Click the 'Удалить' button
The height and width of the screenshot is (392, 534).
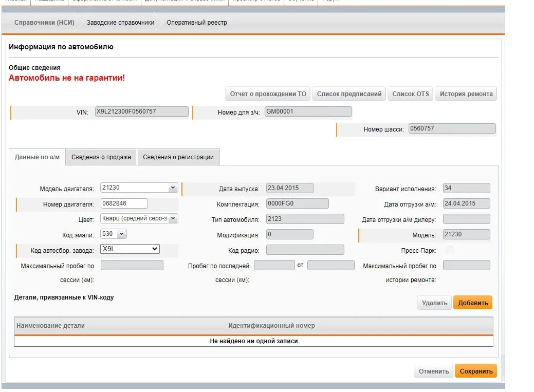click(434, 303)
